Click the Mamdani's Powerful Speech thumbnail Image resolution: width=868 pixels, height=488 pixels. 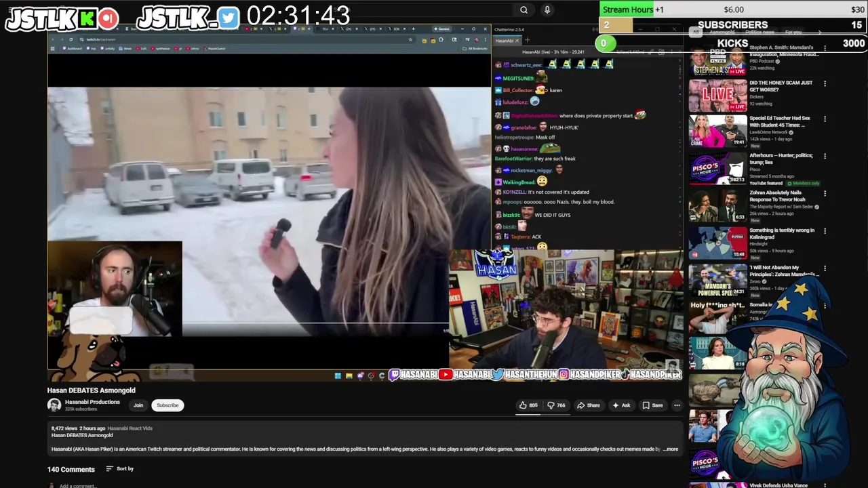[x=717, y=280]
